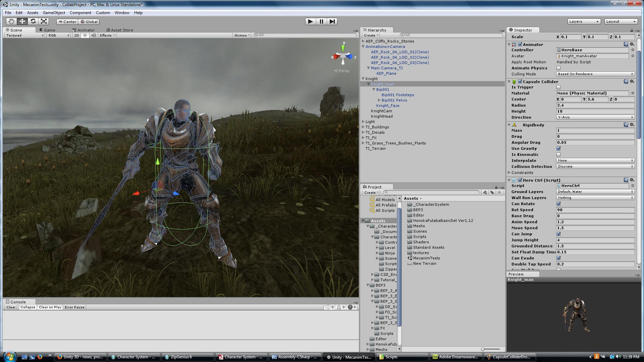Pick Physic Material via circle selector

pos(633,93)
